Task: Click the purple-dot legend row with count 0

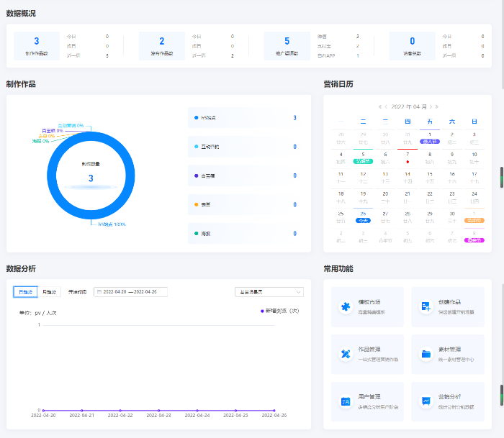Action: [246, 175]
